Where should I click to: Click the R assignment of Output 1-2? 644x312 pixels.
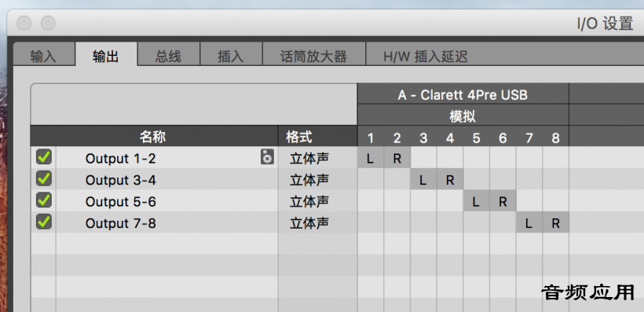point(397,158)
